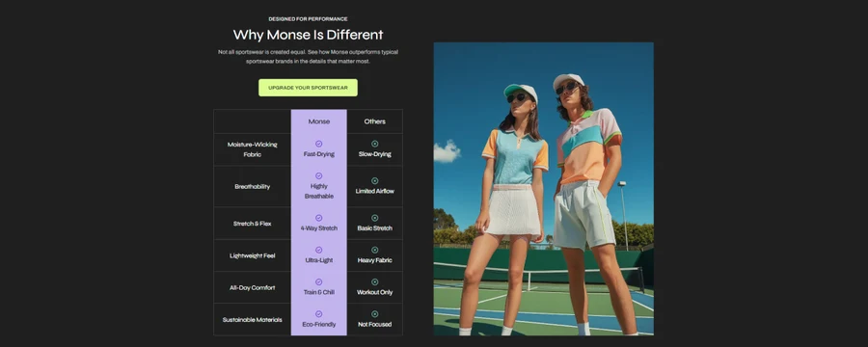
Task: Click the Fast-Drying text
Action: pos(319,154)
